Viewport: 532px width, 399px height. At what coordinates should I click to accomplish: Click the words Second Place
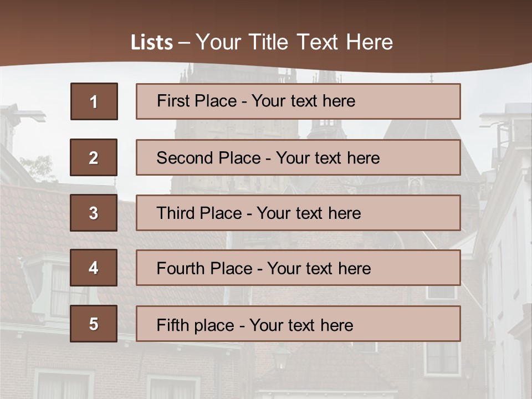pos(209,158)
